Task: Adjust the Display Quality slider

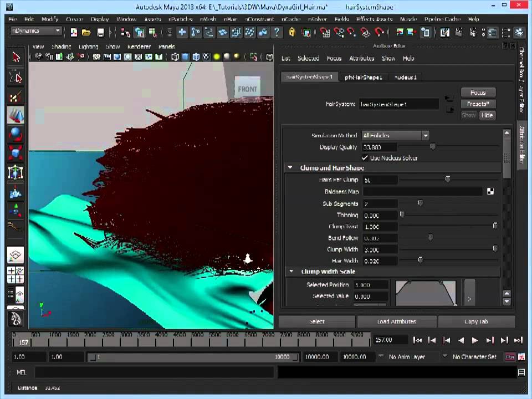Action: pyautogui.click(x=433, y=146)
